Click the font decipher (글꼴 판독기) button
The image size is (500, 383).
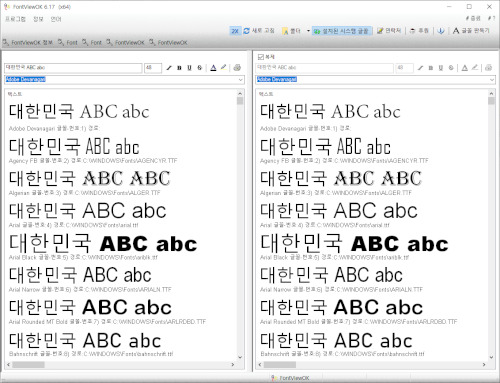click(471, 31)
